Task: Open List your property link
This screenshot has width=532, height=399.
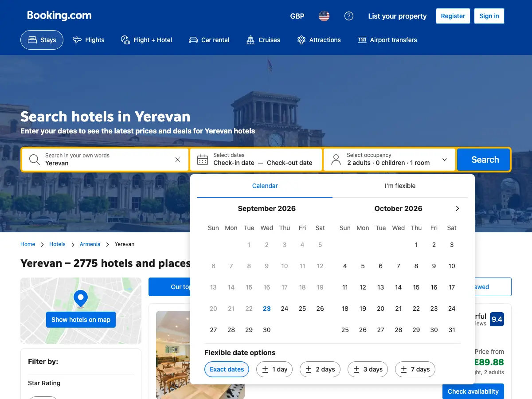Action: coord(397,16)
